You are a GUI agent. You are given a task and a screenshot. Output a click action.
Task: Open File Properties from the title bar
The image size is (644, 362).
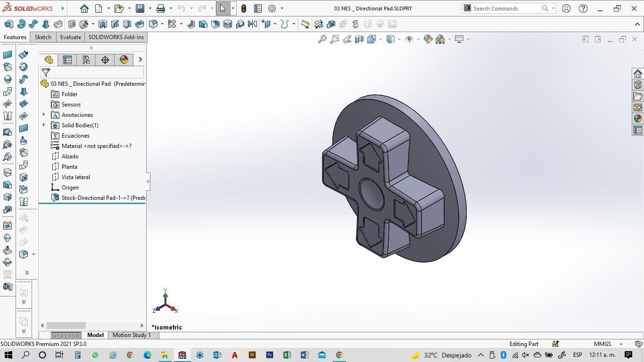[x=258, y=8]
